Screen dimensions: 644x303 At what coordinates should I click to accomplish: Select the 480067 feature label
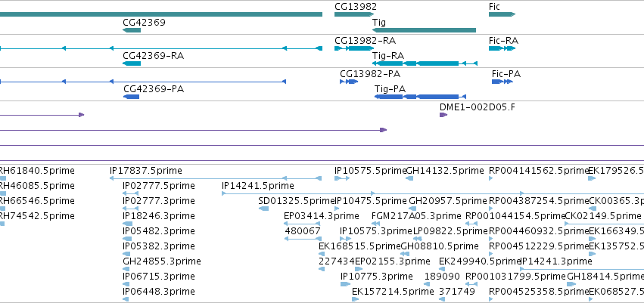click(303, 230)
